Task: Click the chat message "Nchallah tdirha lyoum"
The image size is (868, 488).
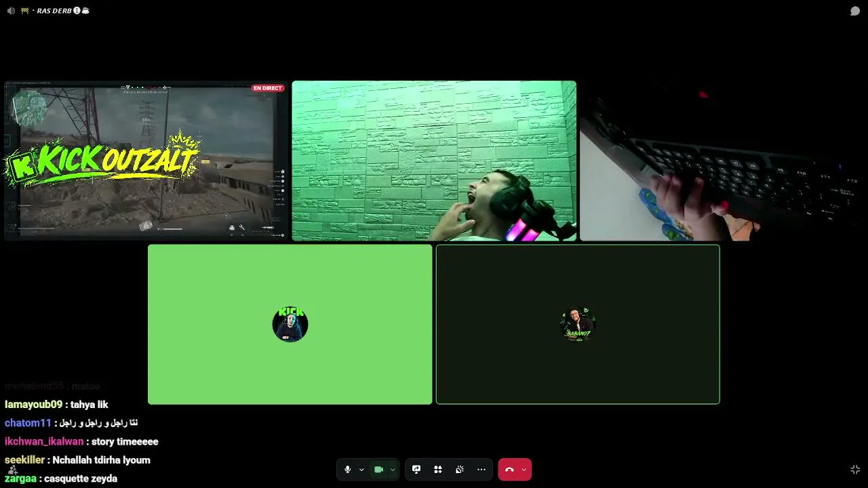Action: click(102, 460)
